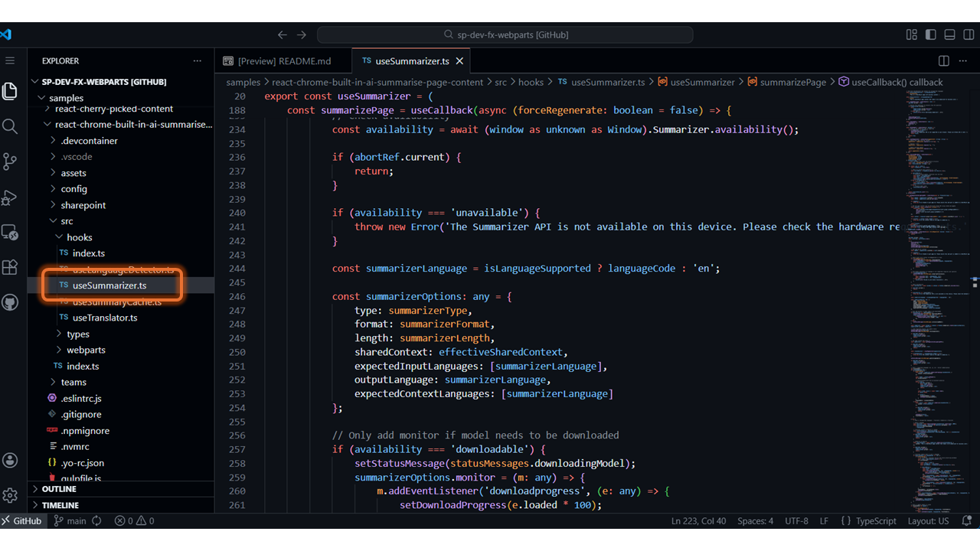Image resolution: width=980 pixels, height=551 pixels.
Task: Open the Extensions view
Action: pos(10,267)
